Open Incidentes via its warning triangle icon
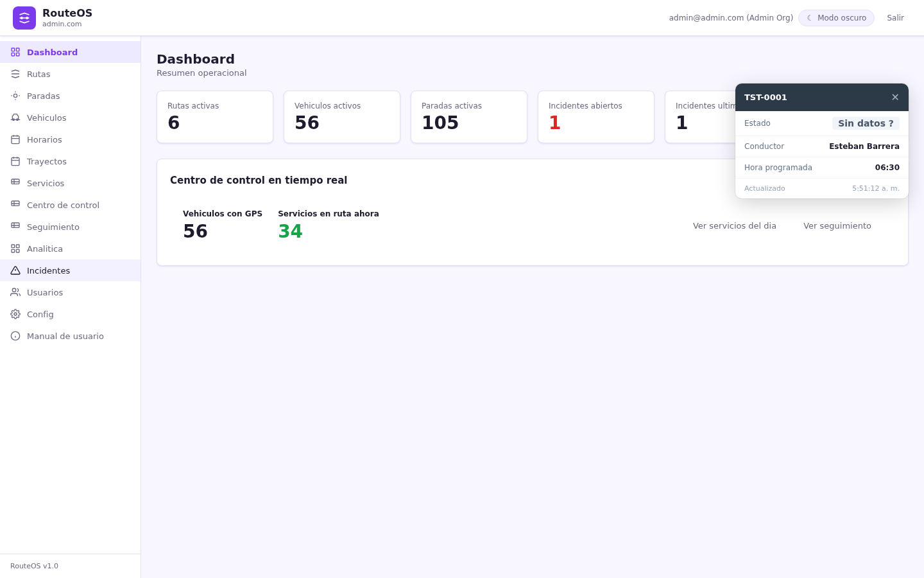Image resolution: width=924 pixels, height=578 pixels. tap(15, 270)
